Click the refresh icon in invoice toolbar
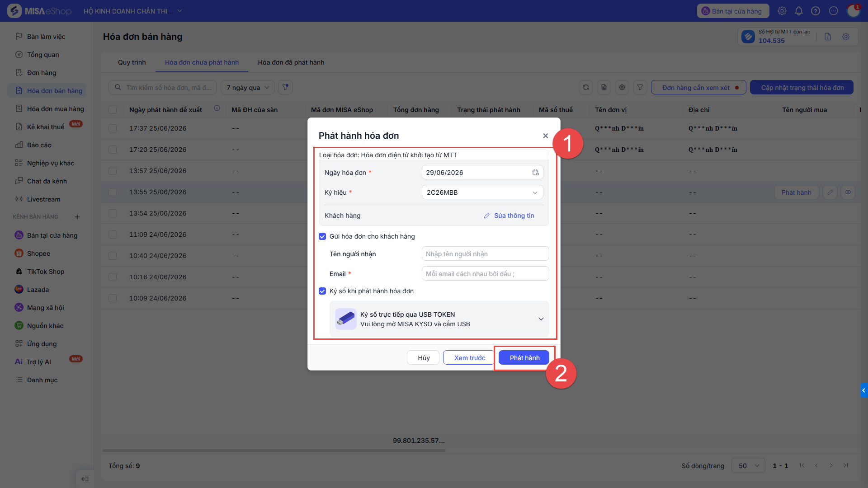Screen dimensions: 868x488 coord(586,87)
